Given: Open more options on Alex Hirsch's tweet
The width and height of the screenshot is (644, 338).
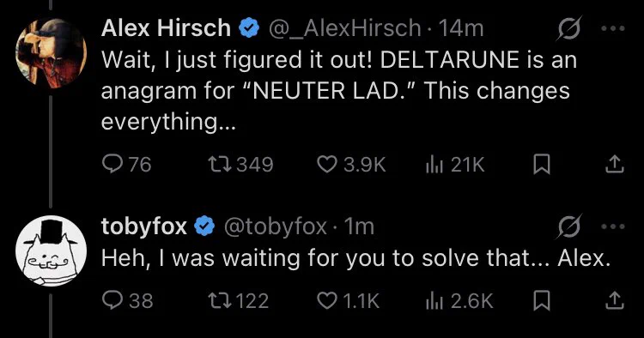Looking at the screenshot, I should click(x=613, y=28).
